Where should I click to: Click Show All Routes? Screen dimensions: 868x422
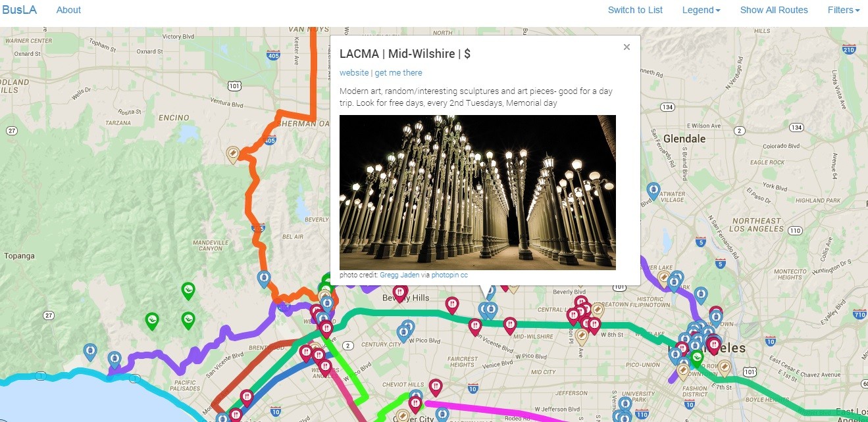click(774, 10)
